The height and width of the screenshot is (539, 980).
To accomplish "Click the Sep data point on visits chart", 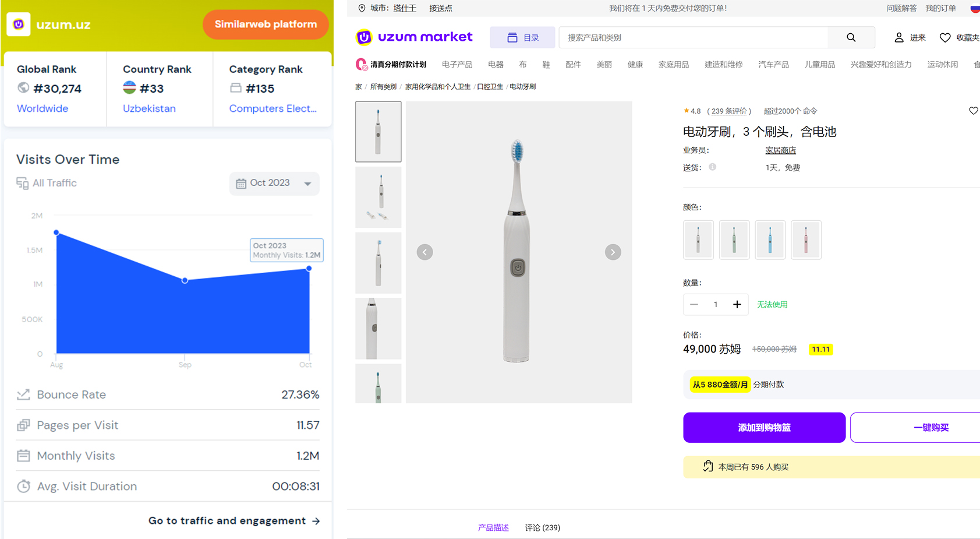I will click(185, 280).
